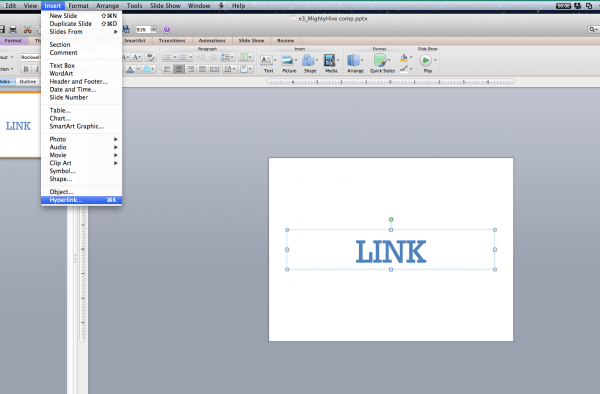This screenshot has width=600, height=394.
Task: Open the text direction icon
Action: pos(230,69)
